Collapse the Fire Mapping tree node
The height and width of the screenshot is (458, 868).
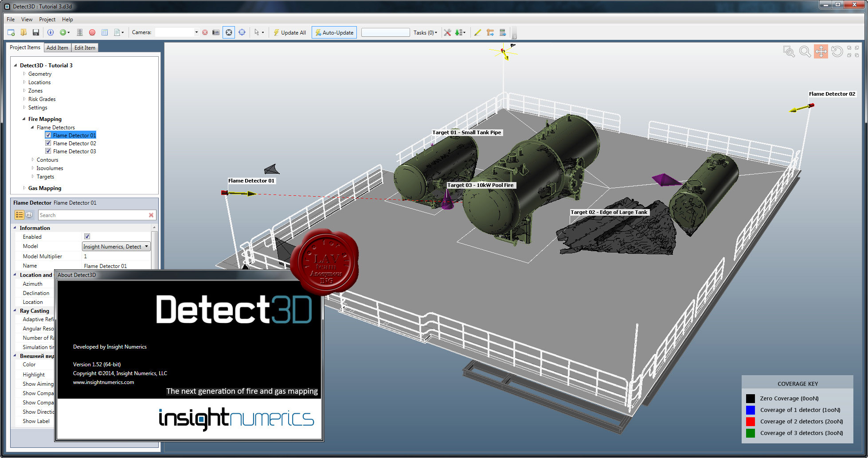[x=24, y=119]
